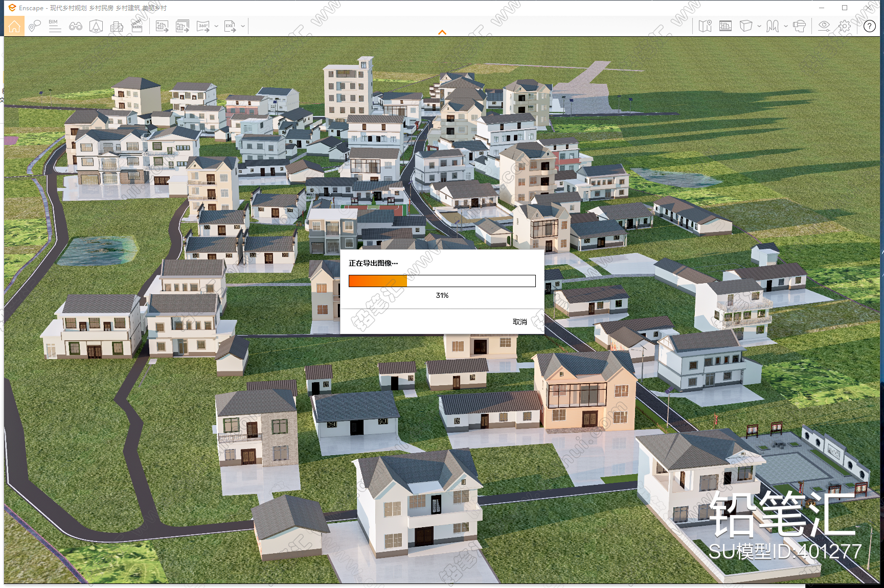The height and width of the screenshot is (588, 884).
Task: Click the 31% progress text
Action: (x=442, y=296)
